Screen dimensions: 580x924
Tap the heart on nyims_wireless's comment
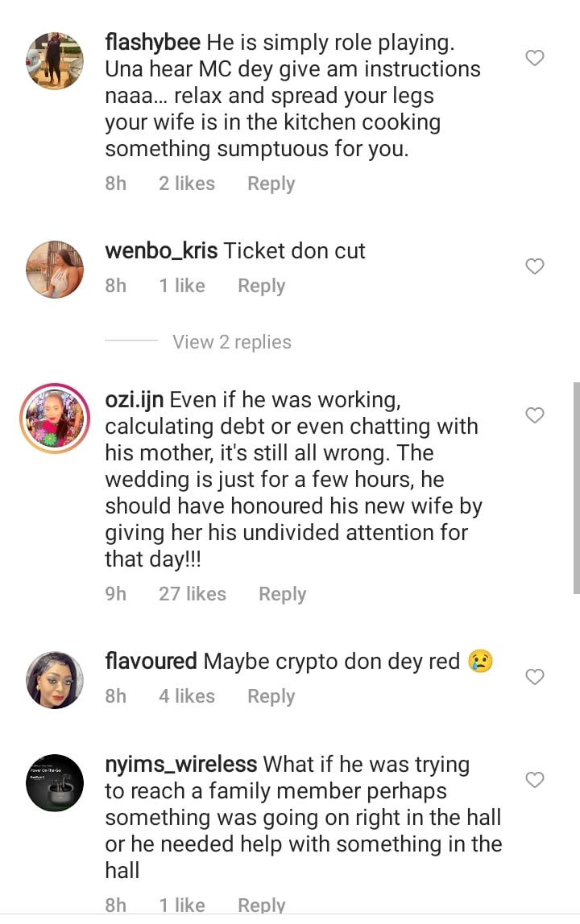click(x=535, y=780)
